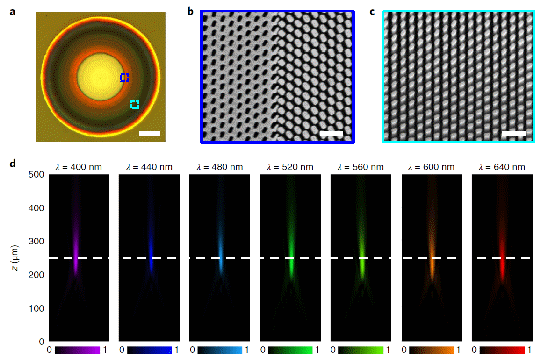Click the orange colorbar under 600 nm plot
This screenshot has width=554, height=363.
pyautogui.click(x=431, y=350)
